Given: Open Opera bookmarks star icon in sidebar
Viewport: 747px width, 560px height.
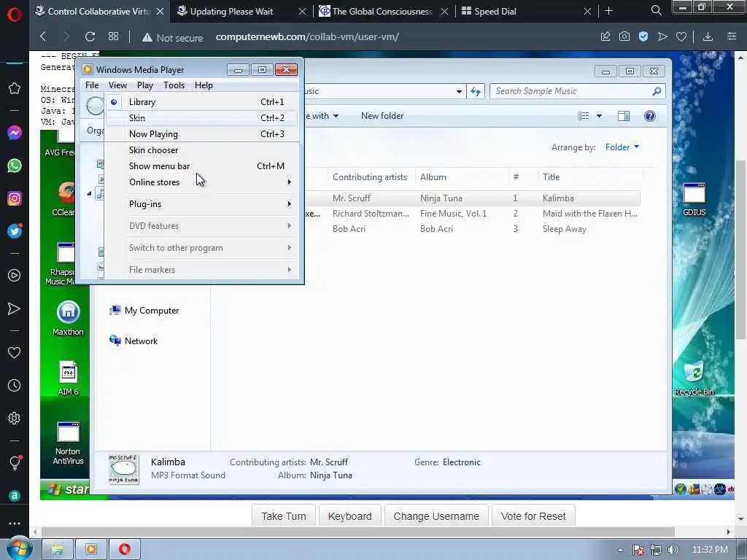Looking at the screenshot, I should pos(15,88).
